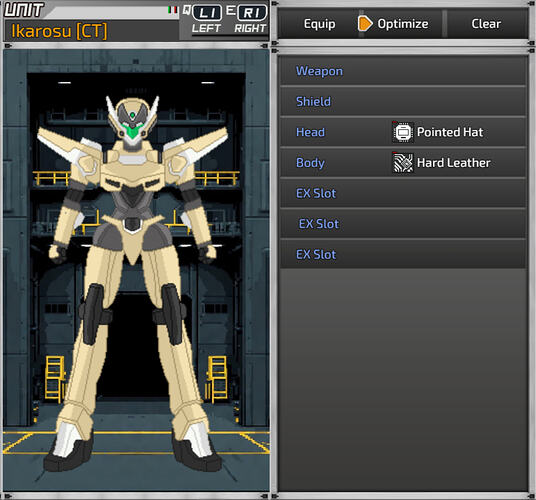Open the Equip tab
Viewport: 536px width, 500px height.
tap(319, 24)
